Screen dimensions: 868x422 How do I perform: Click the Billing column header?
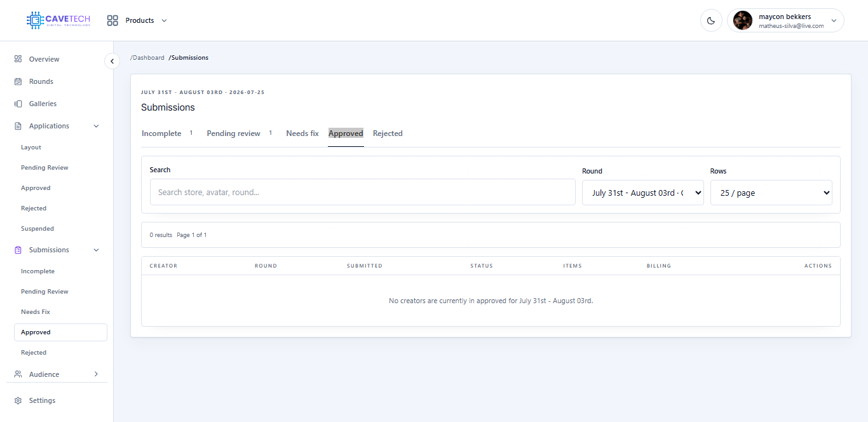pyautogui.click(x=659, y=266)
